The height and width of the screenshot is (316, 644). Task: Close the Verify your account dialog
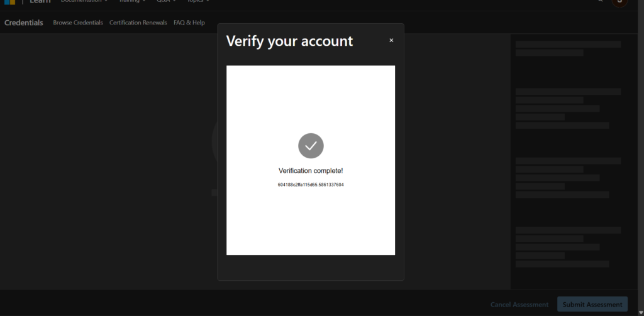(x=391, y=40)
